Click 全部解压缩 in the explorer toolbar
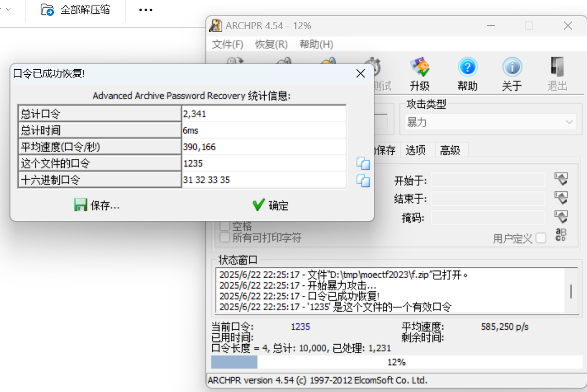The width and height of the screenshot is (587, 392). [x=75, y=10]
